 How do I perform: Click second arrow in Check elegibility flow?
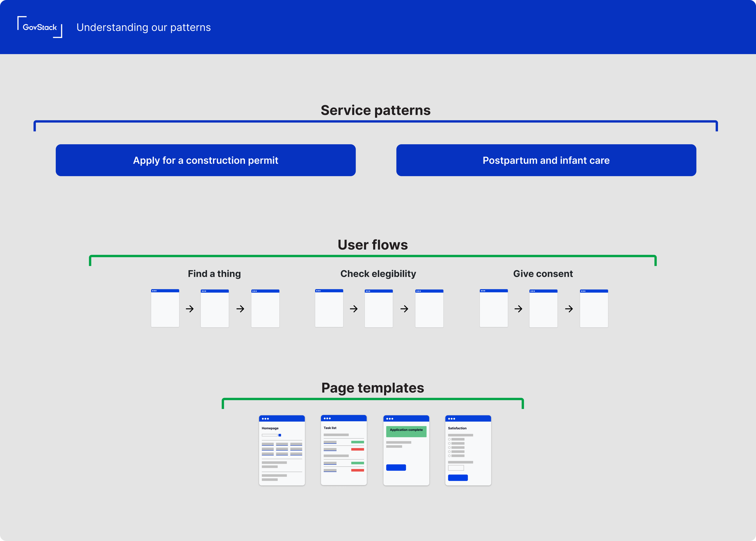[404, 309]
